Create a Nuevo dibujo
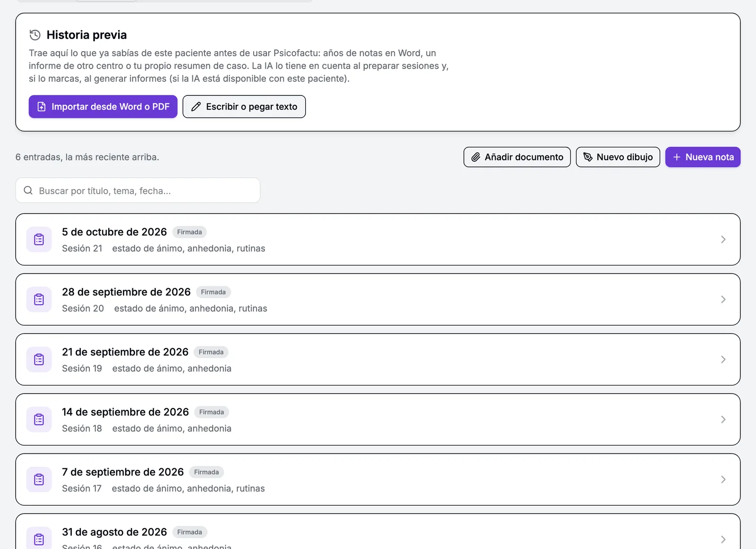Screen dimensions: 756x549 tap(618, 157)
